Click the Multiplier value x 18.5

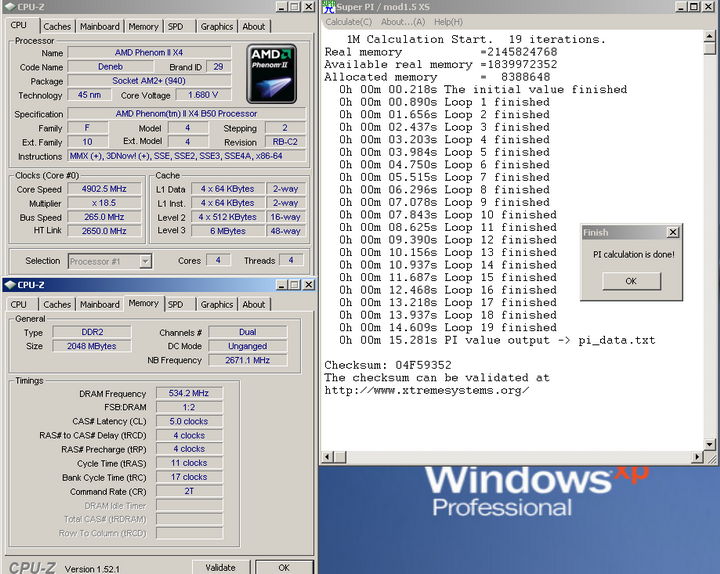104,203
